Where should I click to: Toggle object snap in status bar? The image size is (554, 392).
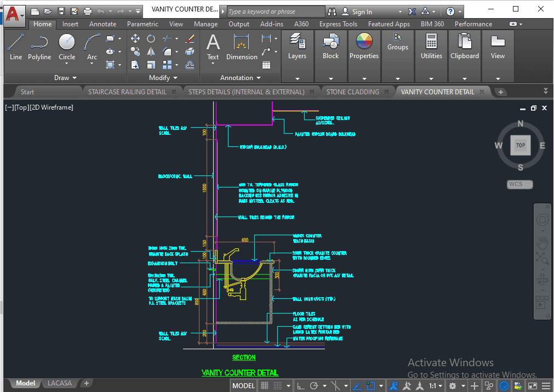pos(372,386)
